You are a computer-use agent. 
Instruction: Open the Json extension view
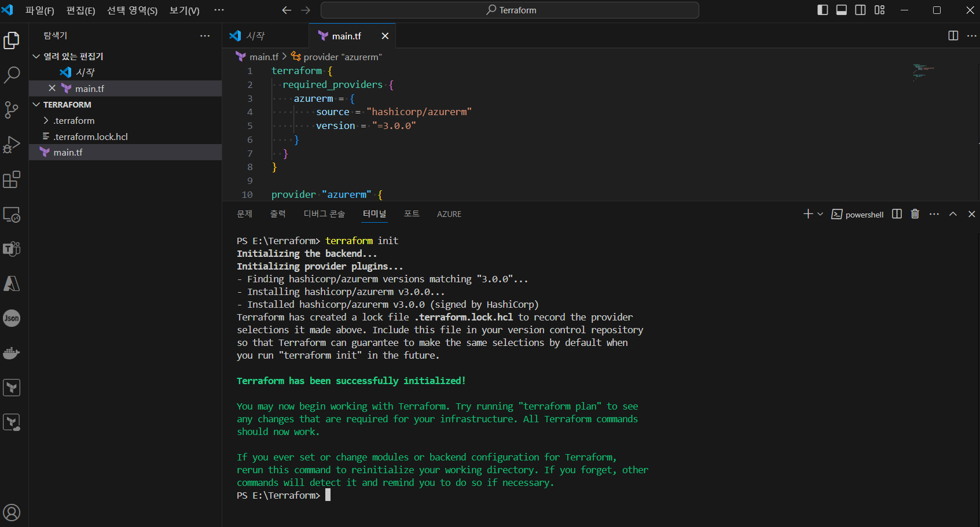pyautogui.click(x=12, y=318)
